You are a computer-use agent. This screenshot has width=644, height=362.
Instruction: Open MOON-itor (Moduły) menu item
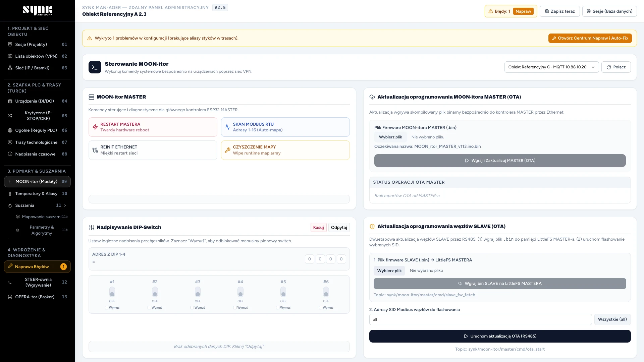point(37,182)
